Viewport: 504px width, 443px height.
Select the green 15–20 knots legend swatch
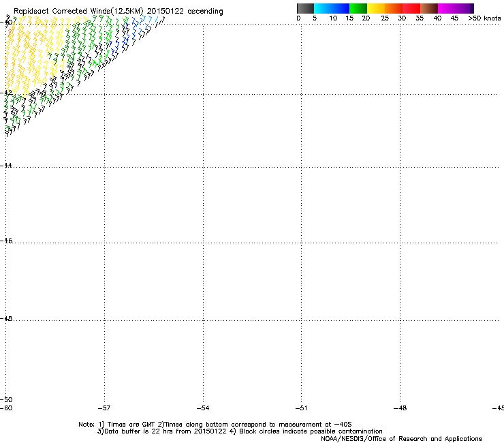(x=358, y=8)
